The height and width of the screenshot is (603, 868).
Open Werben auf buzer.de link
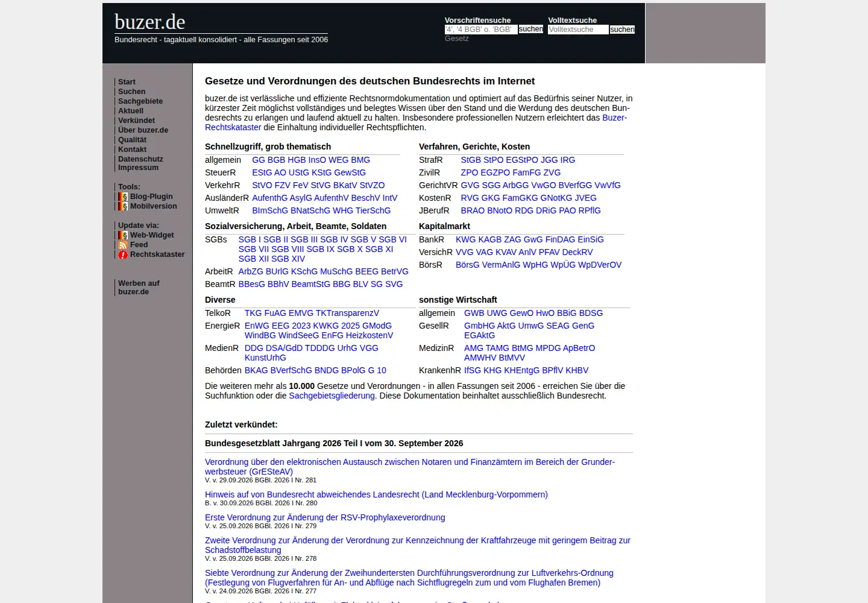(x=139, y=288)
